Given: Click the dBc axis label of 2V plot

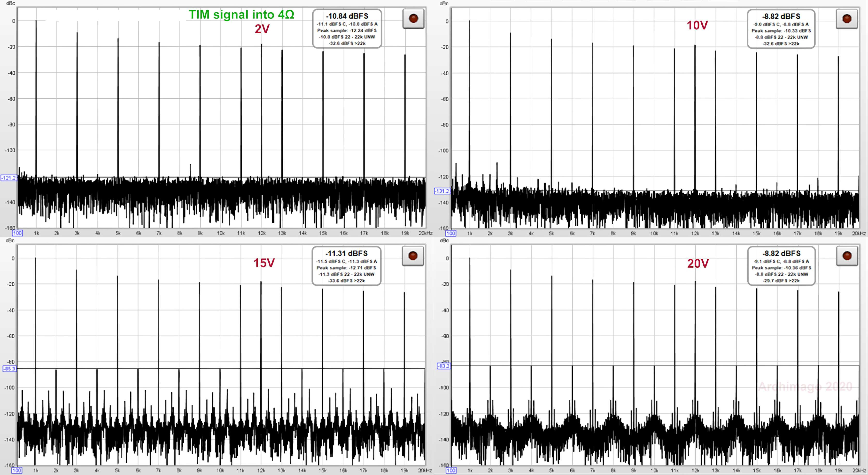Looking at the screenshot, I should click(10, 3).
